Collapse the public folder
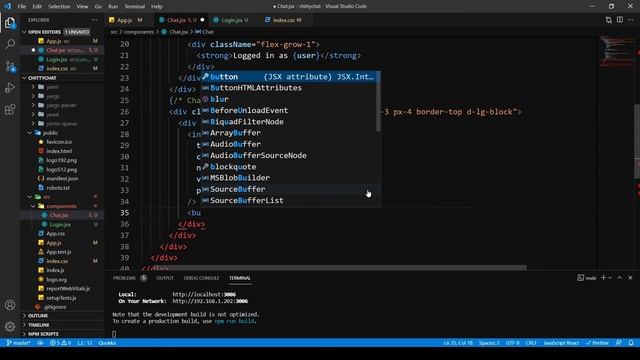Image resolution: width=640 pixels, height=360 pixels. [50, 133]
